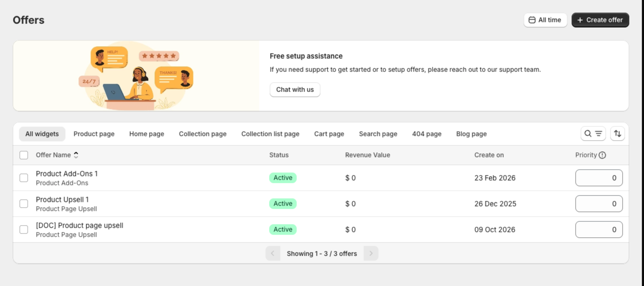Open the sort offers button

coord(617,134)
